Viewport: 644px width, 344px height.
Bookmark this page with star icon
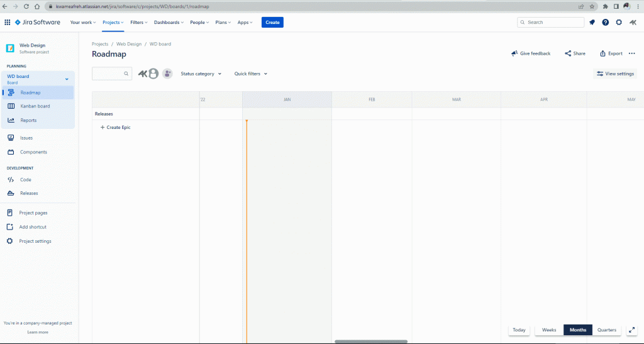(592, 6)
